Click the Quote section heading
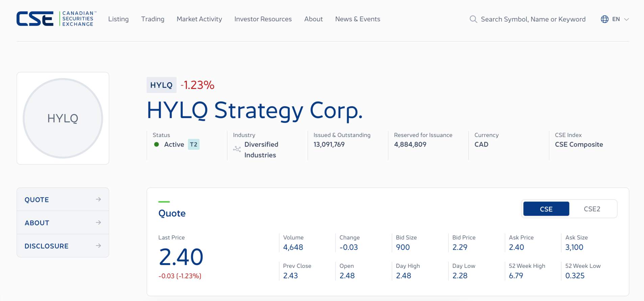 point(172,213)
